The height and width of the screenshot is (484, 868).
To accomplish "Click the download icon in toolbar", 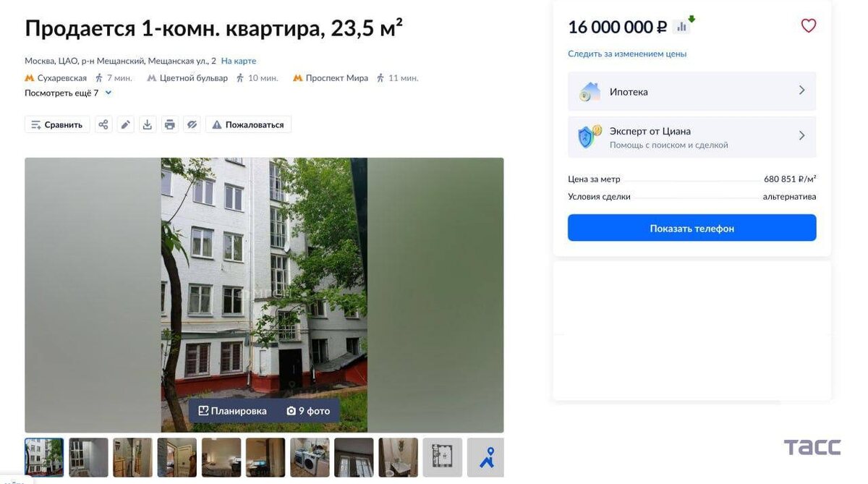I will tap(148, 124).
